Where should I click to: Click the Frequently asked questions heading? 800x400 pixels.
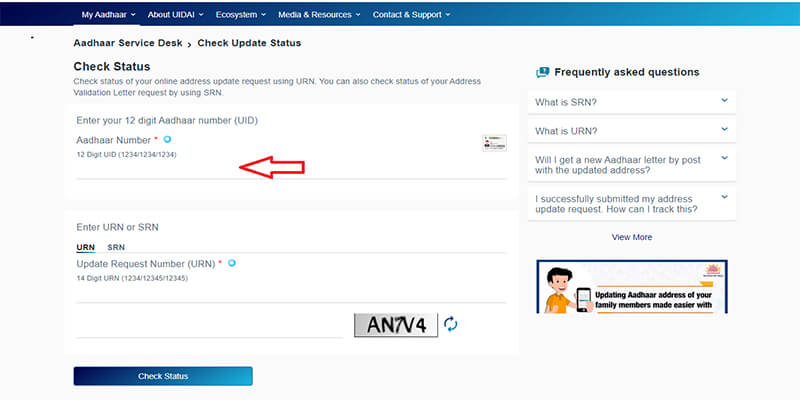pyautogui.click(x=627, y=72)
